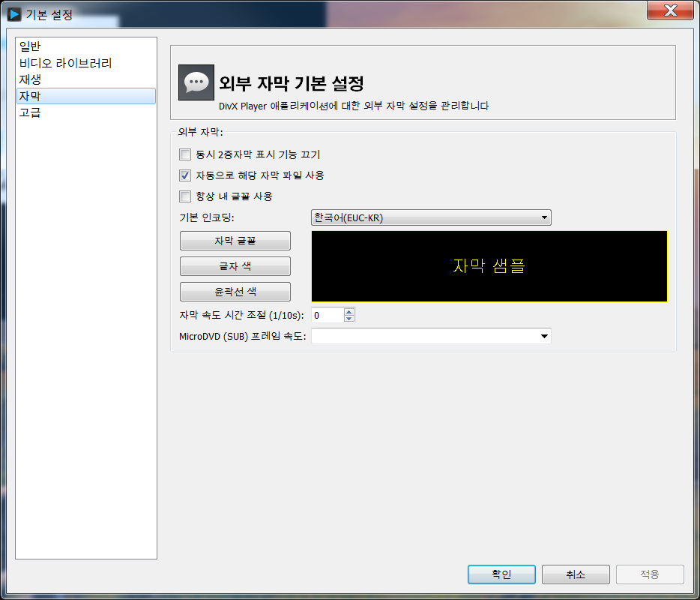Toggle 동시 2중자막 표시 기능 끄기 checkbox
The width and height of the screenshot is (700, 600).
[185, 154]
